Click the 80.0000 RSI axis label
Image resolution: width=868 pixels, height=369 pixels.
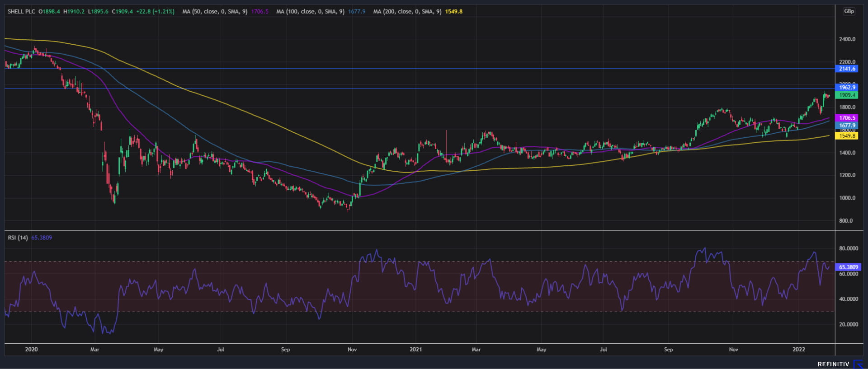849,248
